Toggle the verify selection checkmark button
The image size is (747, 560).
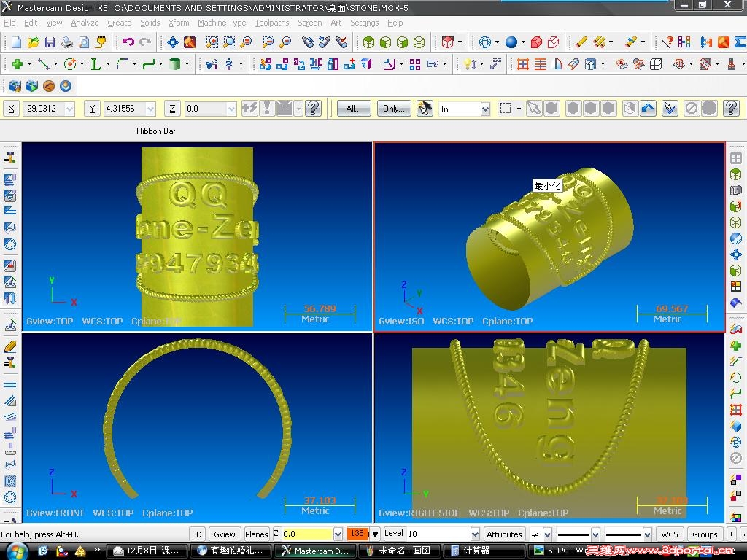670,109
